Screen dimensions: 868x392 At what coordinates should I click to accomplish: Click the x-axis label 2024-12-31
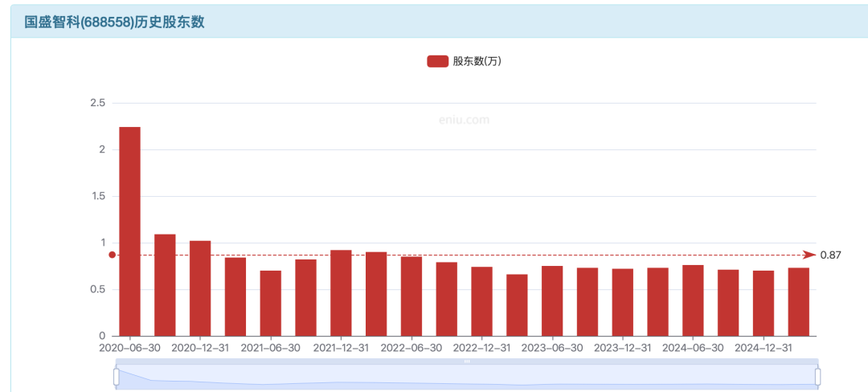[764, 349]
